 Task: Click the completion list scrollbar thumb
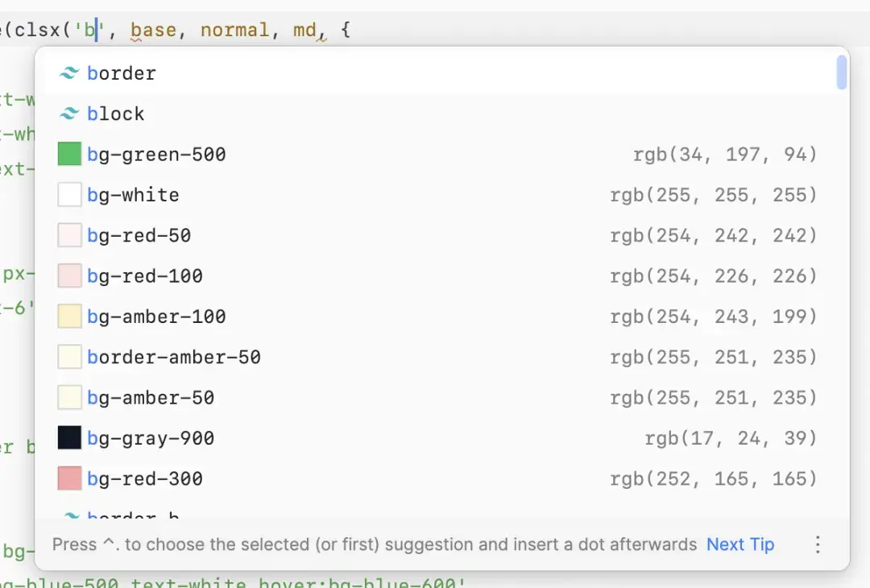point(842,72)
